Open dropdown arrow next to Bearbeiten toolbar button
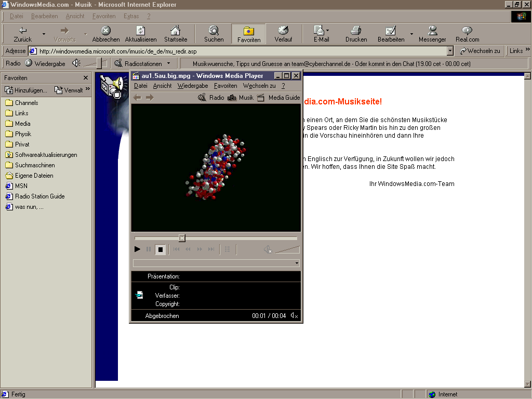Viewport: 532px width, 399px height. coord(411,34)
